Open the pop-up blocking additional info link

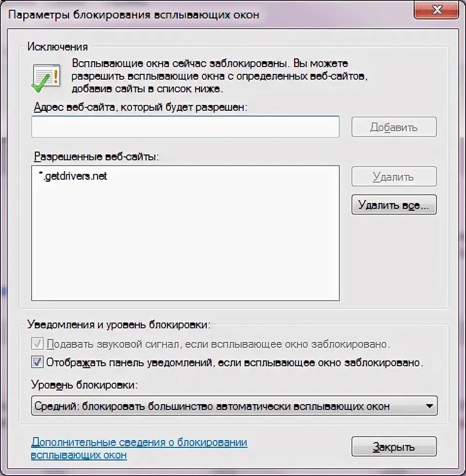139,449
